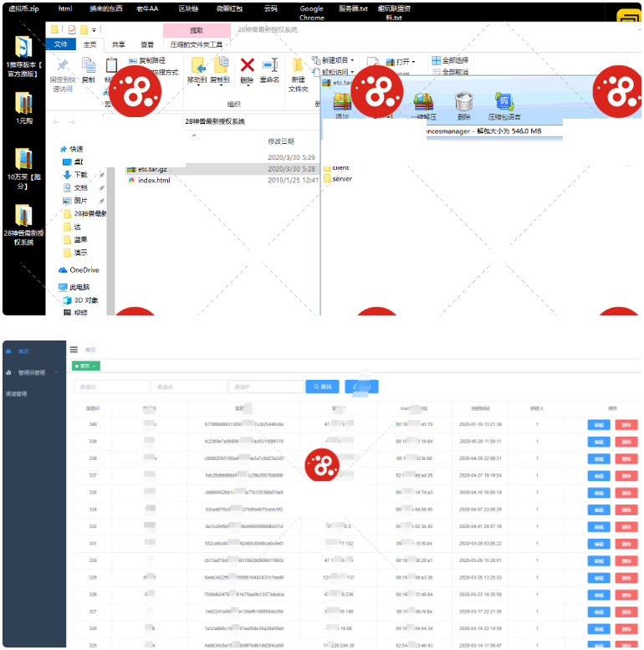
Task: Click 移动到 move-to icon
Action: point(197,65)
